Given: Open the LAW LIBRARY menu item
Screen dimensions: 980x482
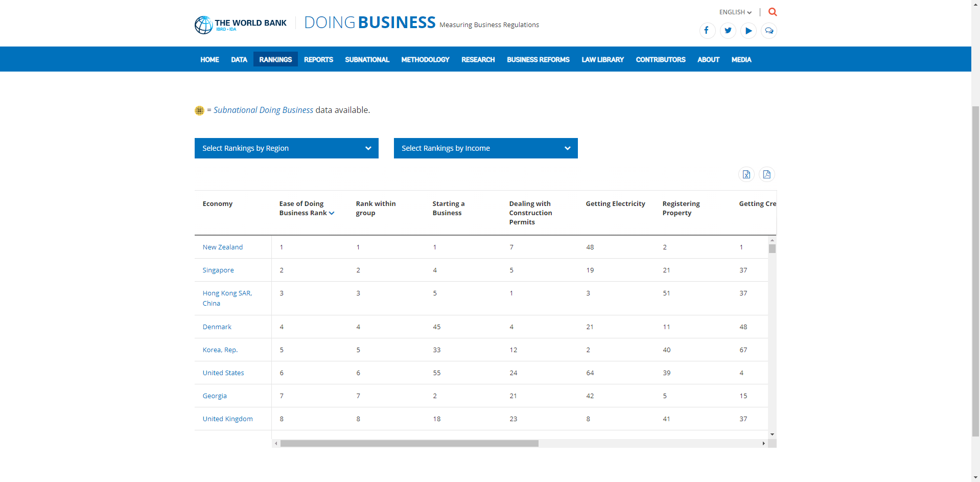Looking at the screenshot, I should click(x=602, y=60).
